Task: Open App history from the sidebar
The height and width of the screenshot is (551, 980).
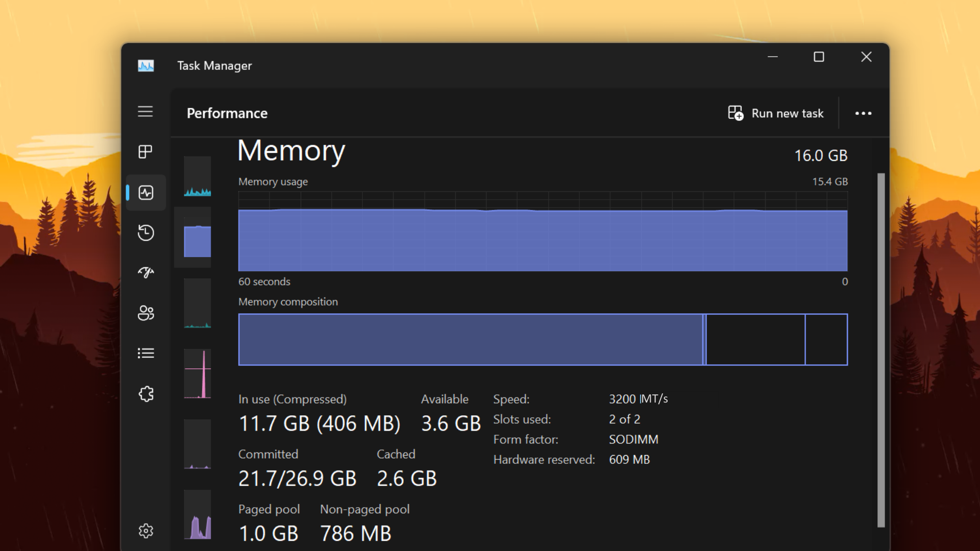Action: [146, 233]
